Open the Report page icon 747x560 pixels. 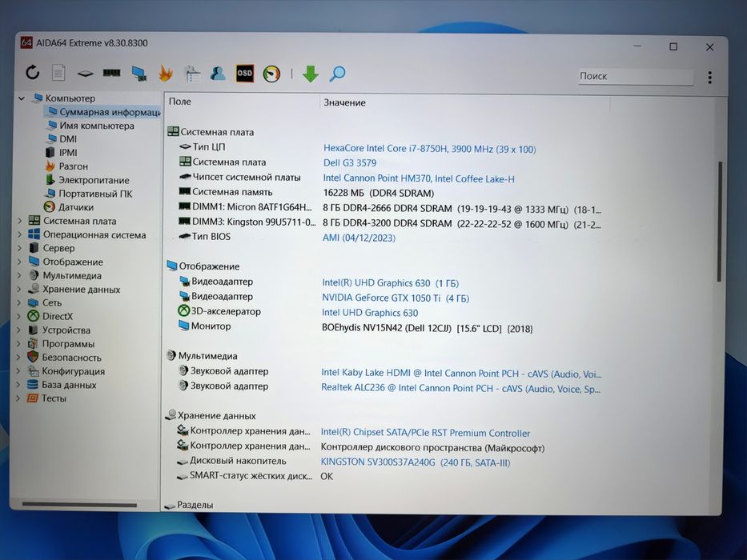pyautogui.click(x=58, y=72)
